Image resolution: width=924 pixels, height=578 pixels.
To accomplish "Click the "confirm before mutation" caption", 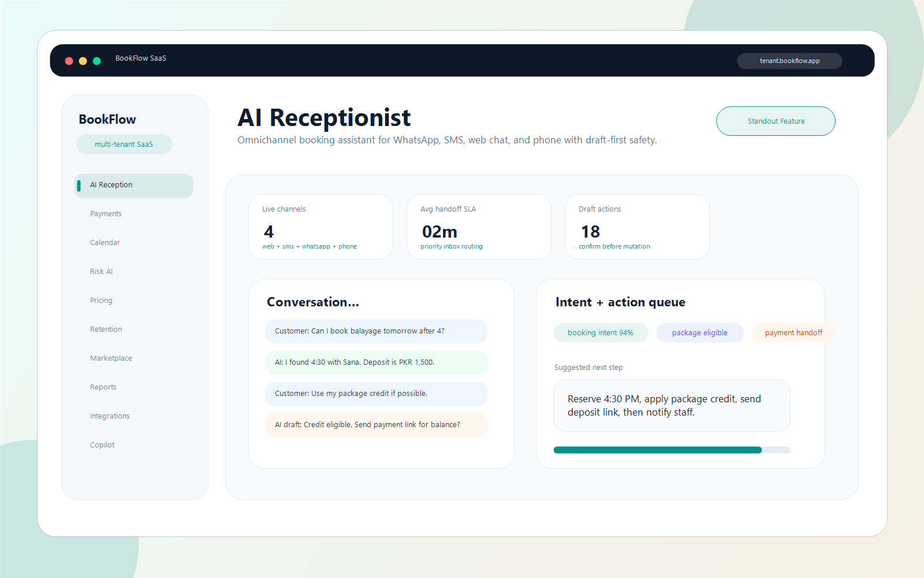I will tap(614, 247).
